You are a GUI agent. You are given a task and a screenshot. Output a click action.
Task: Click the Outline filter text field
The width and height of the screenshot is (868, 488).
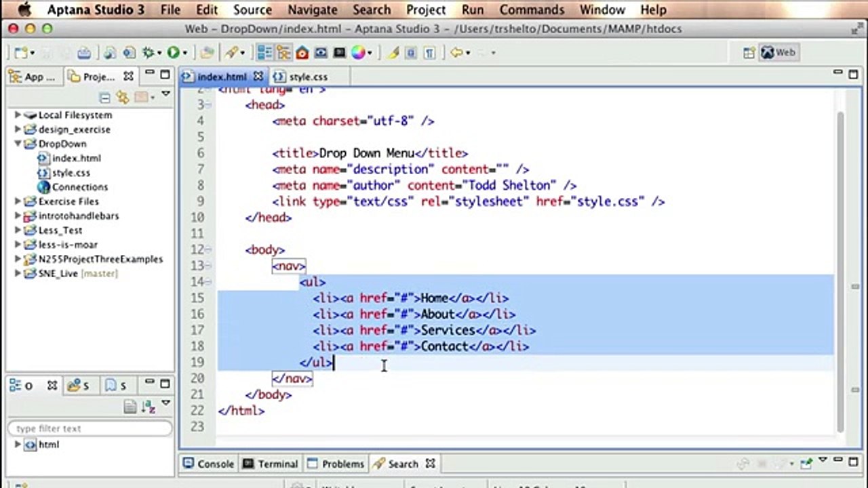[x=90, y=428]
